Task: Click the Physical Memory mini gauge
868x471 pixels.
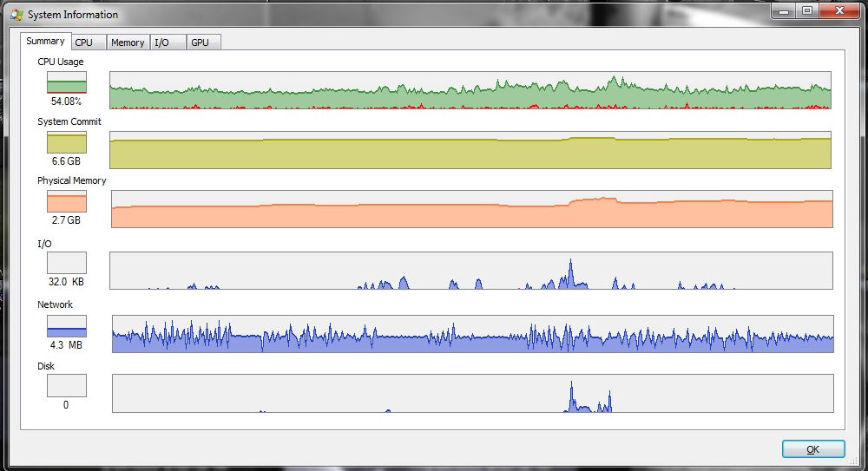Action: tap(67, 201)
